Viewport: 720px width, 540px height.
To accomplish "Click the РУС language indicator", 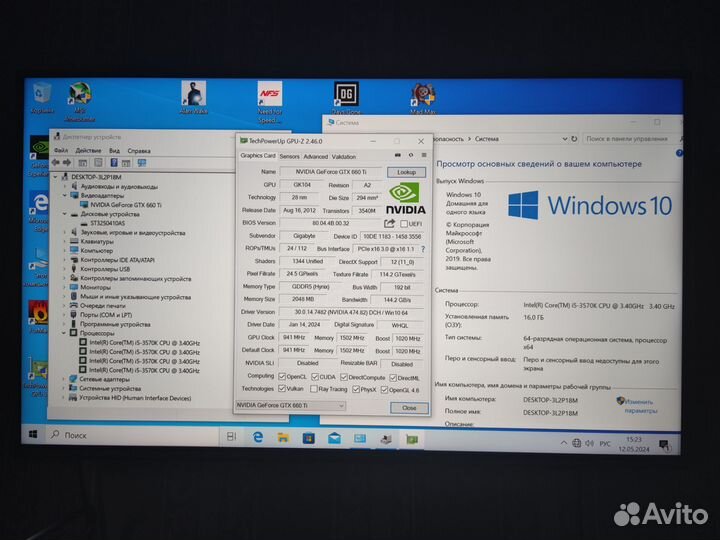I will (x=605, y=444).
